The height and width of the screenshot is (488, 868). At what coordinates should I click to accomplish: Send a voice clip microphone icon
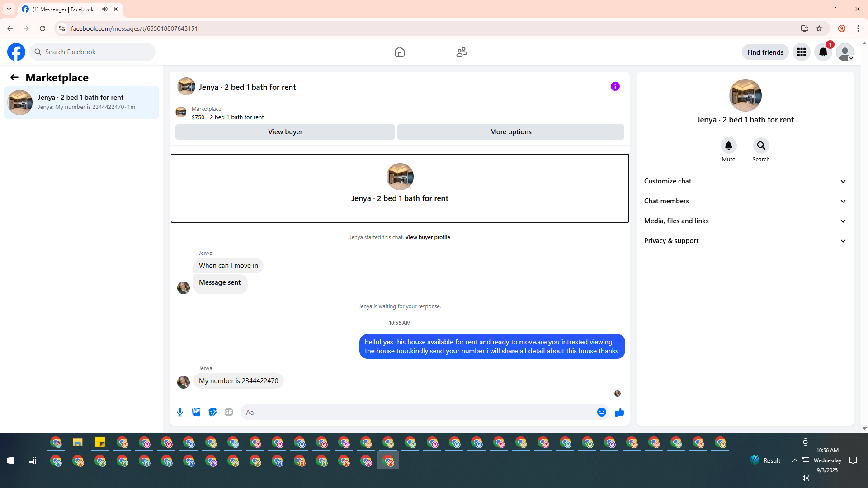pyautogui.click(x=180, y=412)
